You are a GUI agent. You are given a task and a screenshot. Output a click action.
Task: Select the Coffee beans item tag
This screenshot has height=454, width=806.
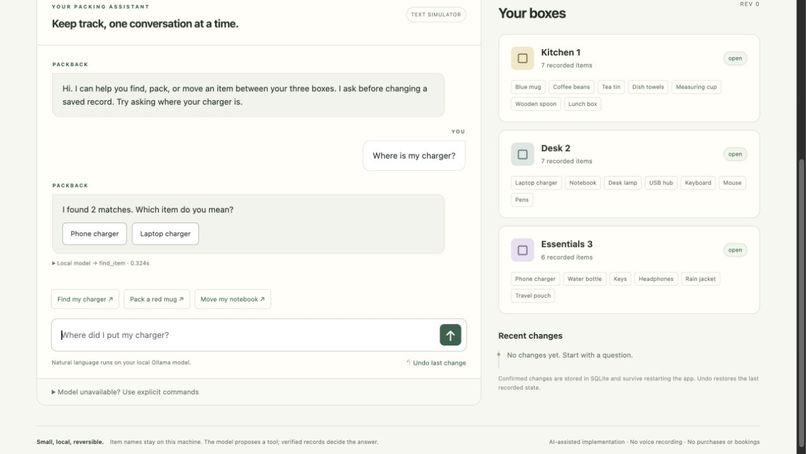click(571, 87)
